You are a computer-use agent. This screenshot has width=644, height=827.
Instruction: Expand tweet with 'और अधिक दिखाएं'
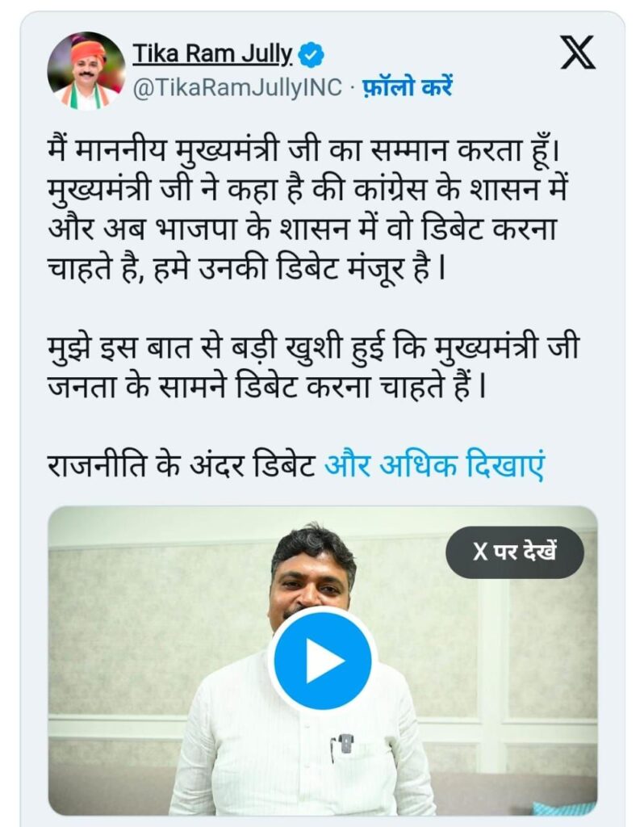(434, 466)
